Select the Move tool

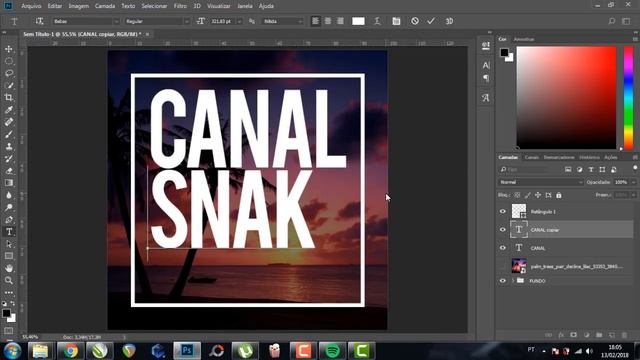point(9,49)
